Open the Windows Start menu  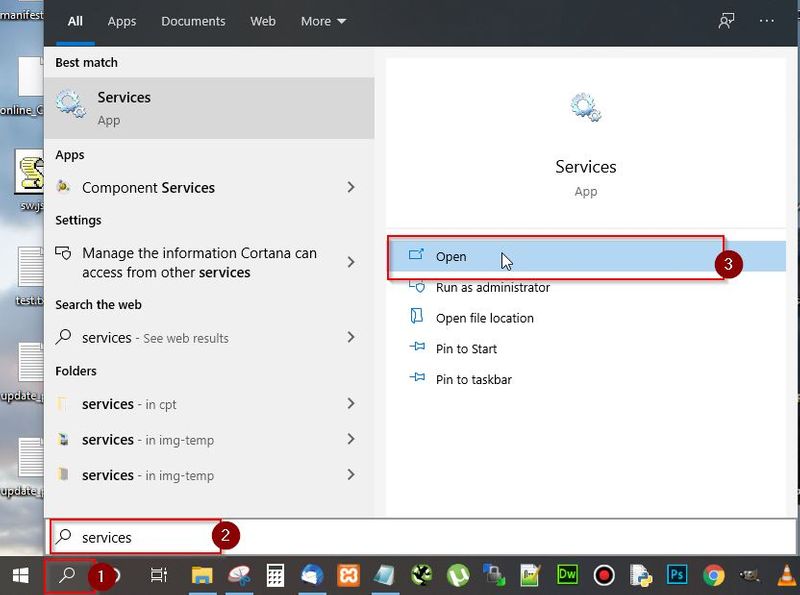coord(20,576)
